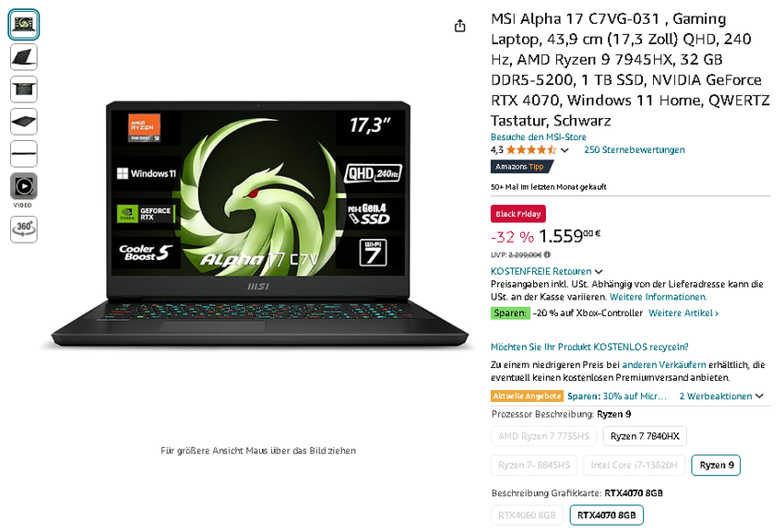784x532 pixels.
Task: Select the RTX4060 8GB graphics option
Action: tap(527, 515)
